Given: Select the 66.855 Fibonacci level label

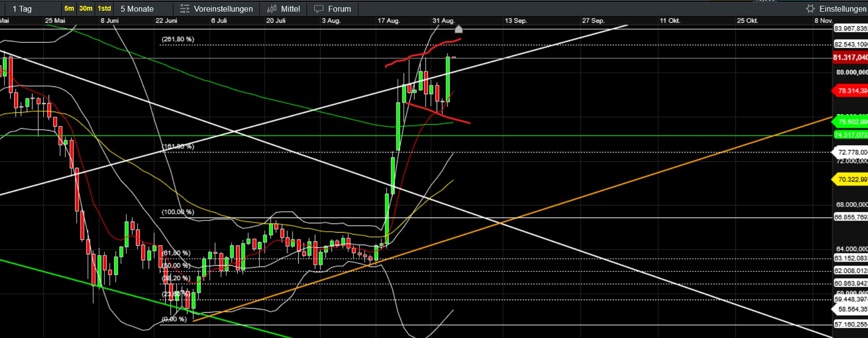Looking at the screenshot, I should coord(851,217).
